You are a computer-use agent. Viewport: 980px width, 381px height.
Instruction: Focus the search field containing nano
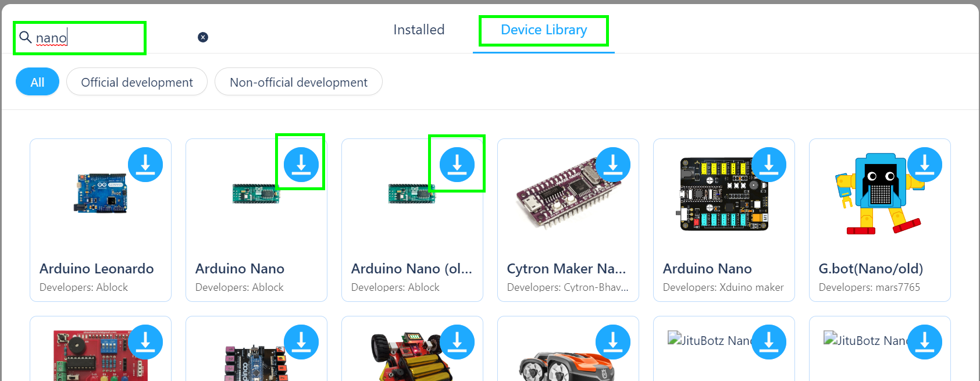pyautogui.click(x=113, y=38)
